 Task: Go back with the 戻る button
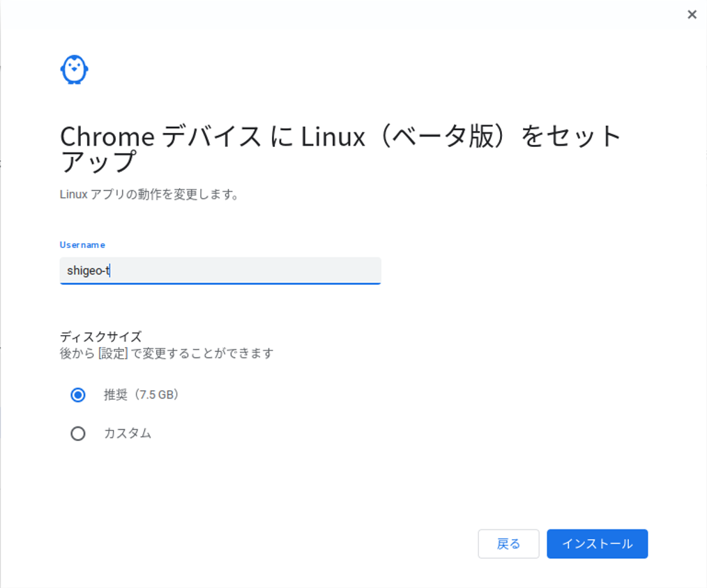point(508,544)
